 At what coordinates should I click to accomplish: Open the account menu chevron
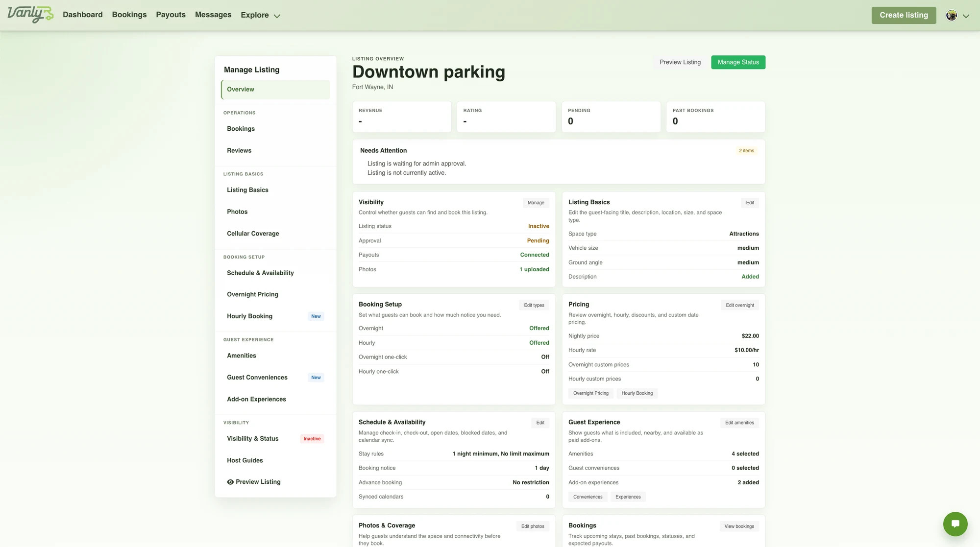[x=966, y=16]
